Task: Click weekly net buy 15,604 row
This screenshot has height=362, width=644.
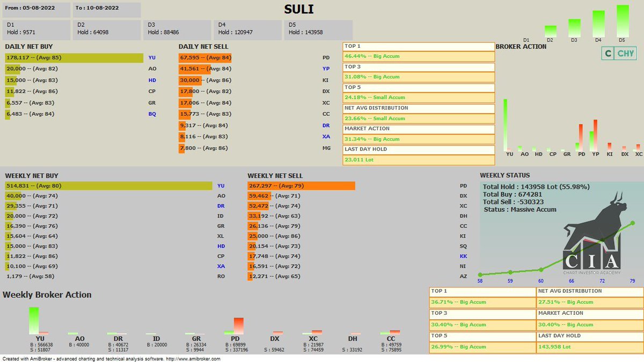Action: point(115,236)
